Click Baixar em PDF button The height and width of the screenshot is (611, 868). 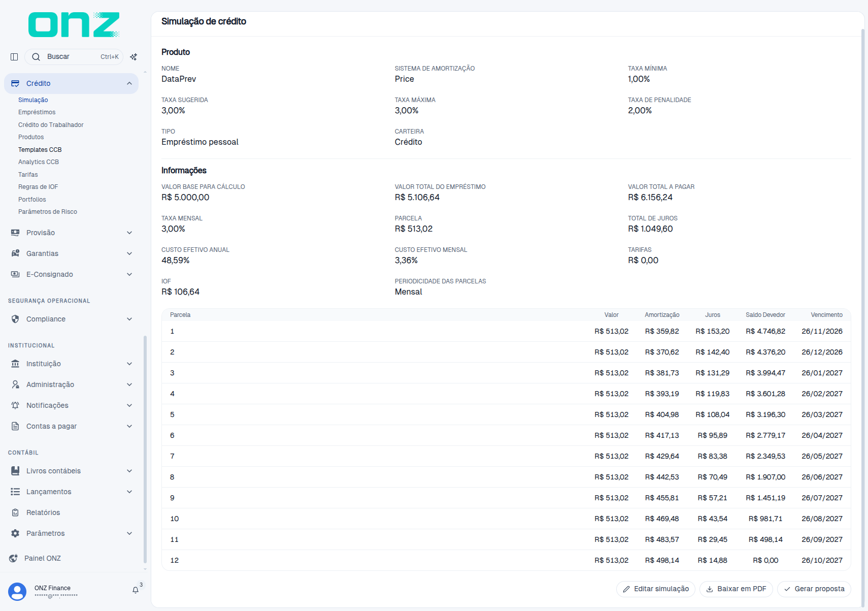point(736,589)
